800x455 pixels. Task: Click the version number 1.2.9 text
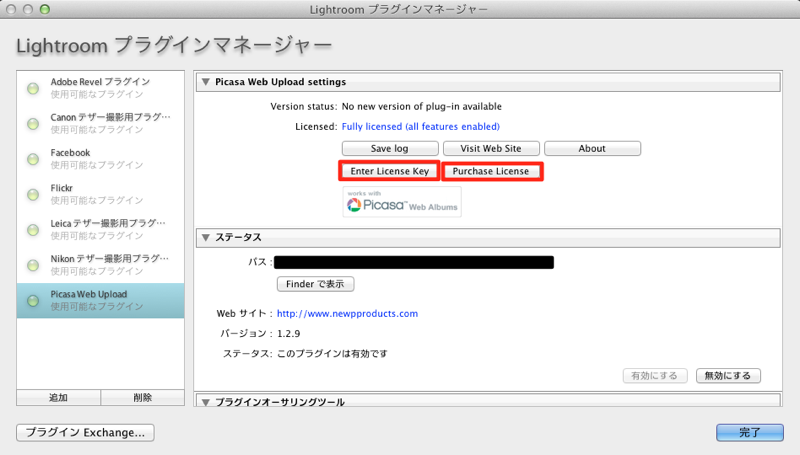click(x=289, y=334)
